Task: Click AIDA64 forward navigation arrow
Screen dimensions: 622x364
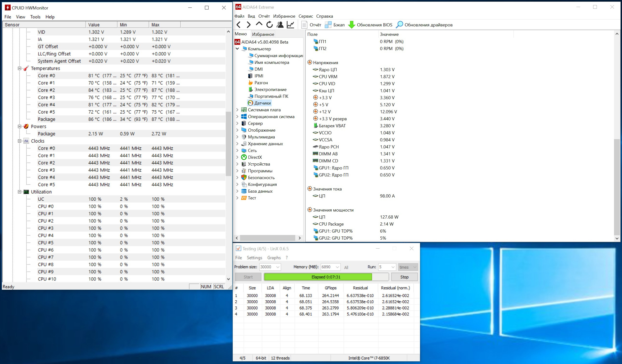Action: 249,25
